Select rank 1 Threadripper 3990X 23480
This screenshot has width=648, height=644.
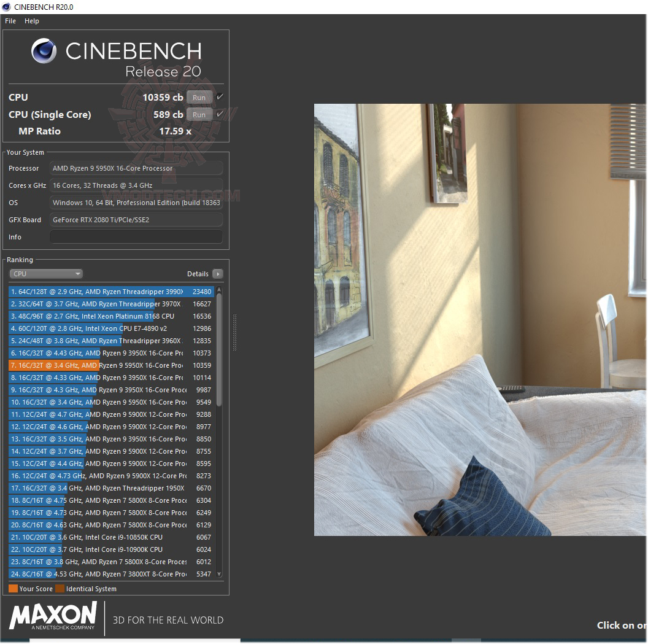(x=111, y=292)
